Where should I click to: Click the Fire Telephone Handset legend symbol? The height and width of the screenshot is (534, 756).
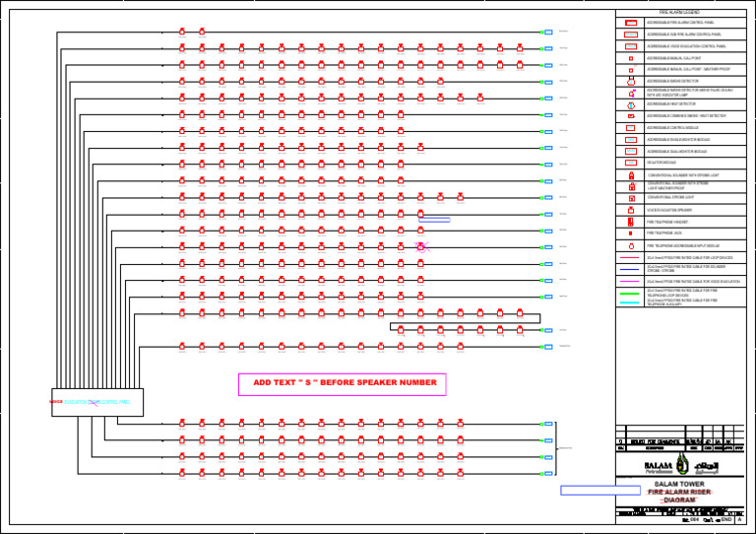[x=631, y=222]
